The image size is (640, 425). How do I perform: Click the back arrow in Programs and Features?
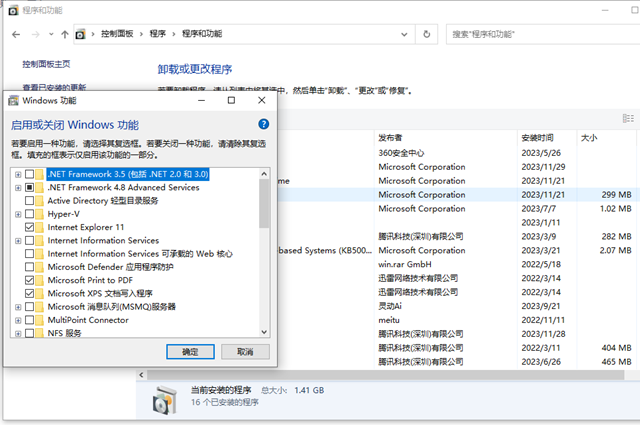[x=16, y=34]
